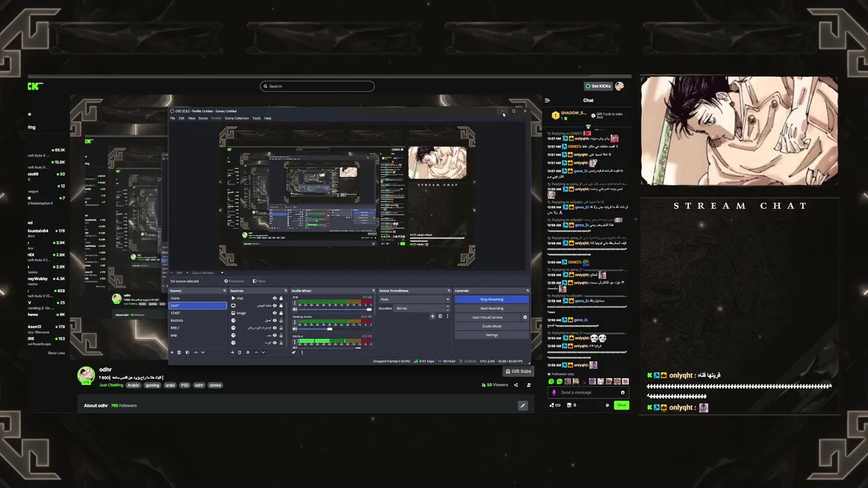The image size is (868, 488).
Task: Mute the Desktop Audio speaker icon
Action: tap(295, 329)
